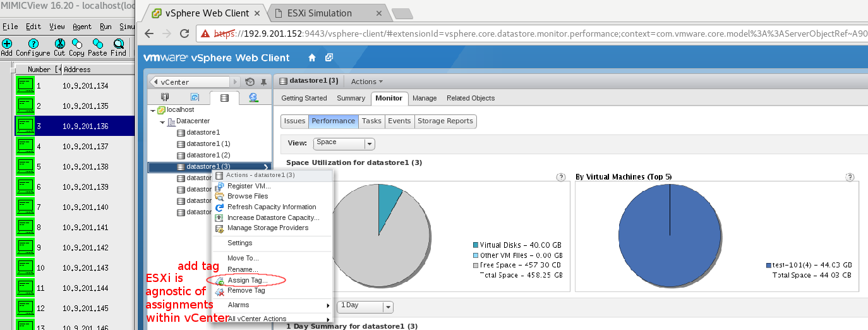Collapse the localhost tree node
This screenshot has height=330, width=868.
click(153, 110)
